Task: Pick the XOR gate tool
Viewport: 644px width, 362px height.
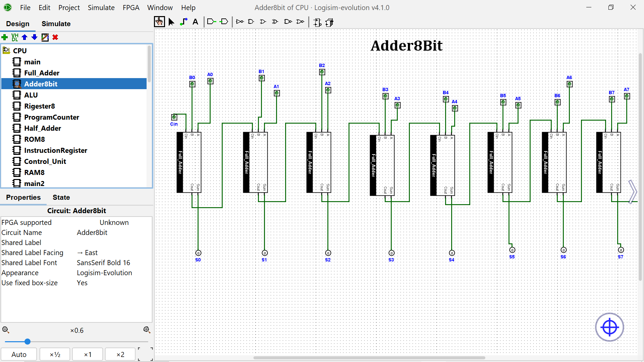Action: pos(275,22)
